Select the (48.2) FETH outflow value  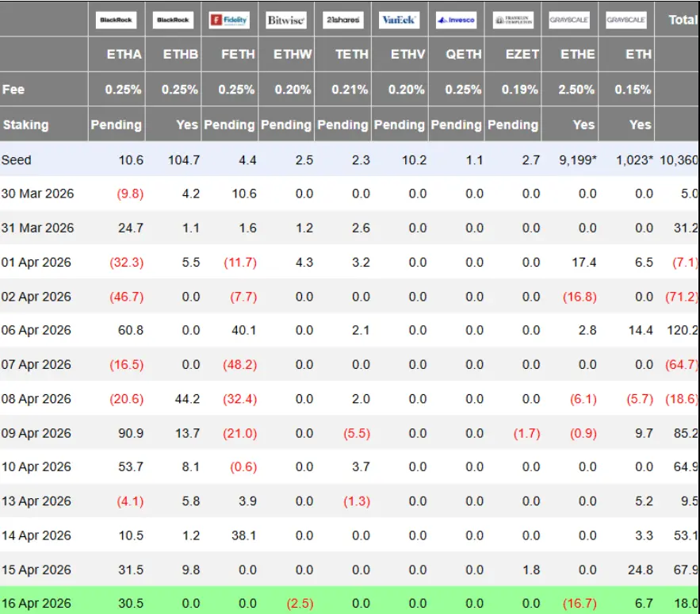pos(239,365)
